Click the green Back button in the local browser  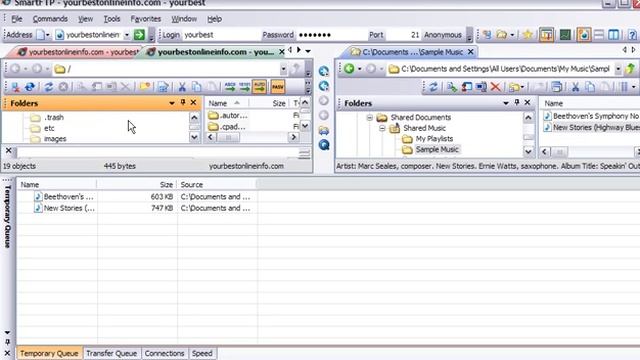tap(349, 69)
